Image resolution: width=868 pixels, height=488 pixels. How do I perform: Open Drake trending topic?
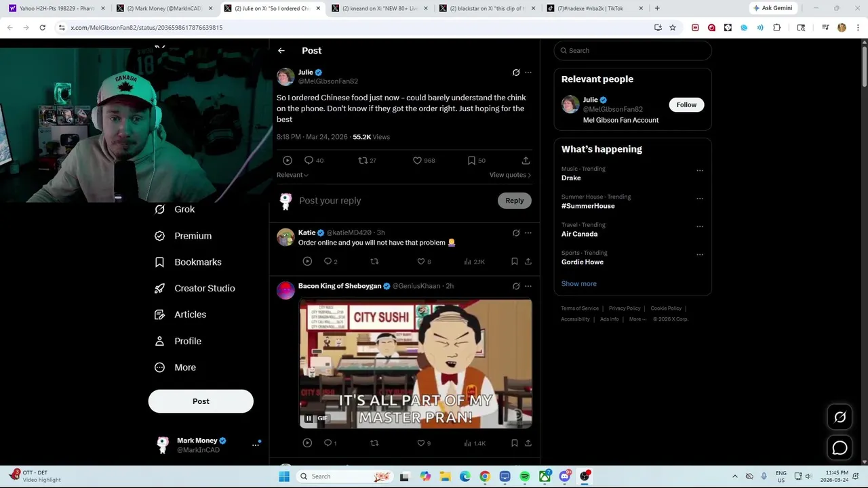[x=571, y=178]
